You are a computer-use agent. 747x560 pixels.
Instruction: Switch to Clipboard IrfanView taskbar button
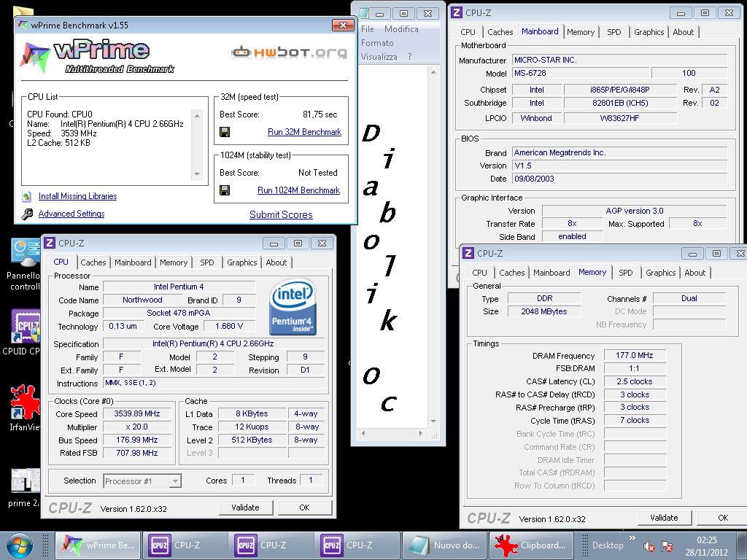tap(530, 545)
